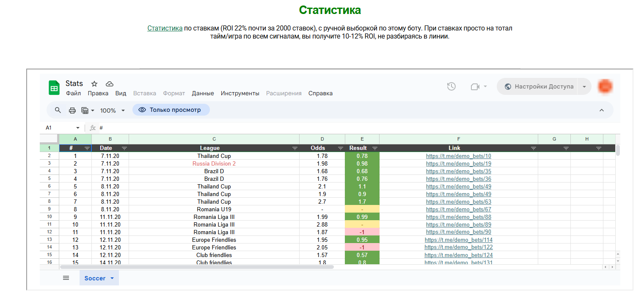Viewport: 644px width, 296px height.
Task: Open filter for the Link column
Action: 533,148
